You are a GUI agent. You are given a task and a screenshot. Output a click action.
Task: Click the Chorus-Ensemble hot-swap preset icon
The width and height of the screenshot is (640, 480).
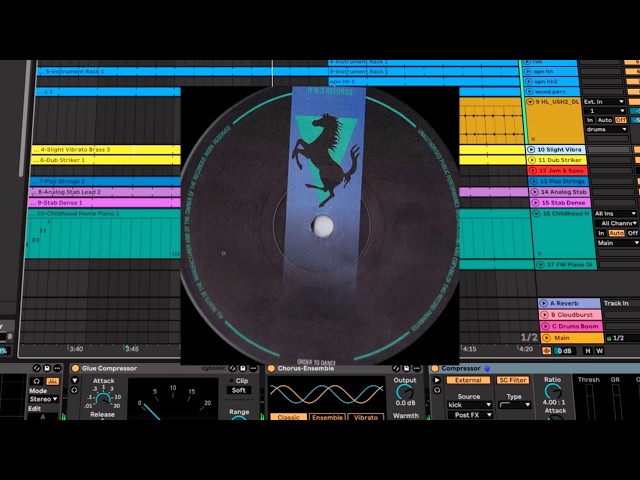pos(396,369)
